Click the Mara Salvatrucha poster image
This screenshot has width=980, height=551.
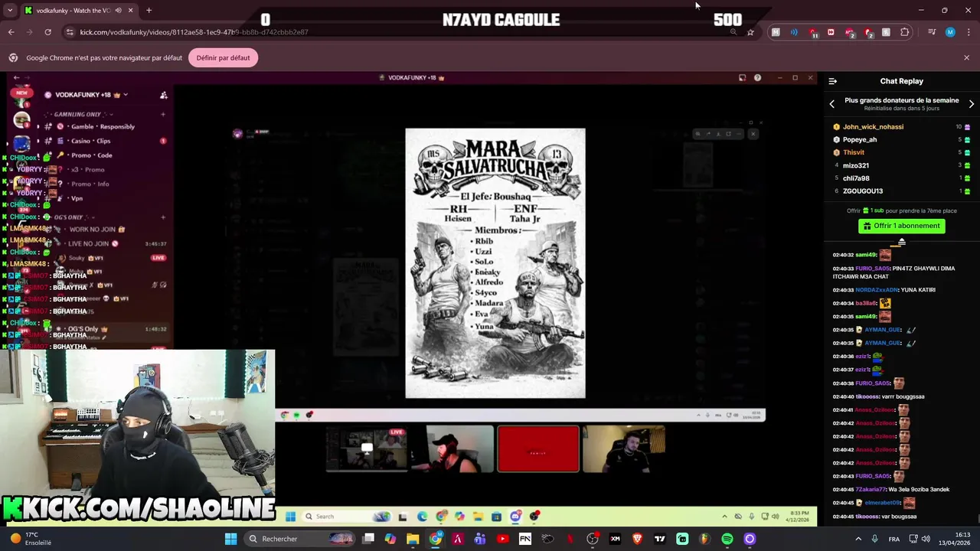coord(495,263)
